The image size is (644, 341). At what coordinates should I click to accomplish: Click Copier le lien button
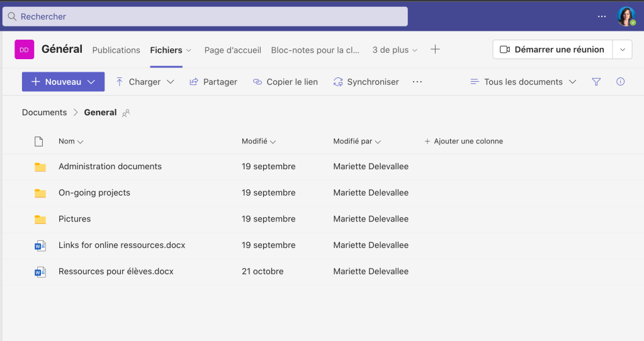click(x=285, y=82)
